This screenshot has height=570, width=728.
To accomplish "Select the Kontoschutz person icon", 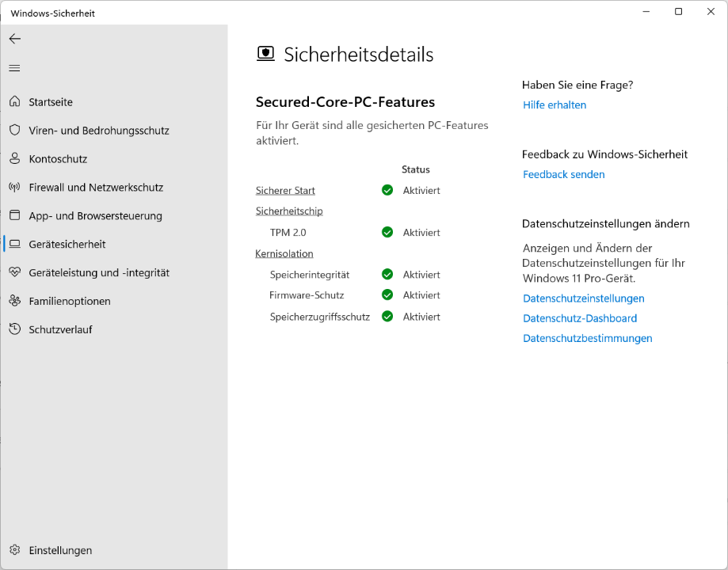I will coord(14,158).
